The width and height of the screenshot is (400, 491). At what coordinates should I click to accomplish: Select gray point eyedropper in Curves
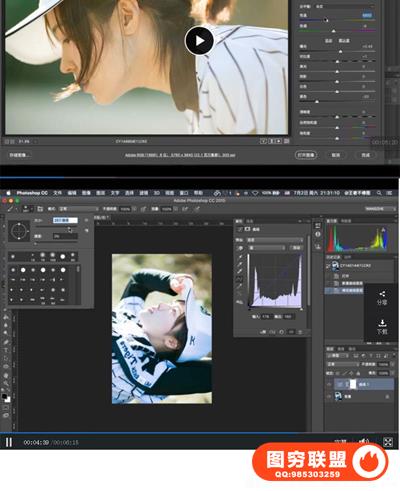[x=240, y=264]
